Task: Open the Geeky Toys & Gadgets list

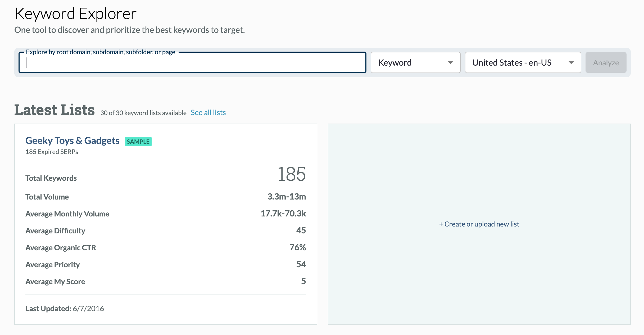Action: pos(72,141)
